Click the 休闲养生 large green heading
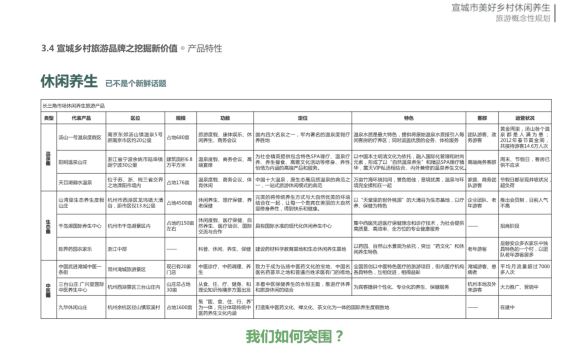This screenshot has width=570, height=360. click(69, 81)
